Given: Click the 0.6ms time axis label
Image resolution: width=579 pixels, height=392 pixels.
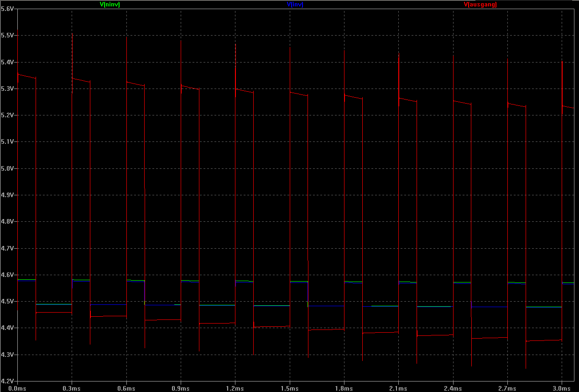Looking at the screenshot, I should pyautogui.click(x=126, y=388).
